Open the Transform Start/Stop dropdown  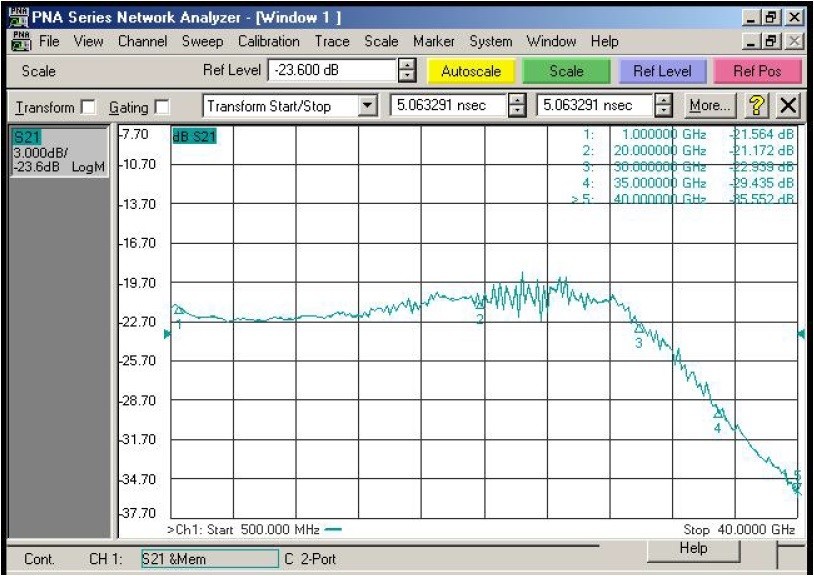tap(368, 106)
